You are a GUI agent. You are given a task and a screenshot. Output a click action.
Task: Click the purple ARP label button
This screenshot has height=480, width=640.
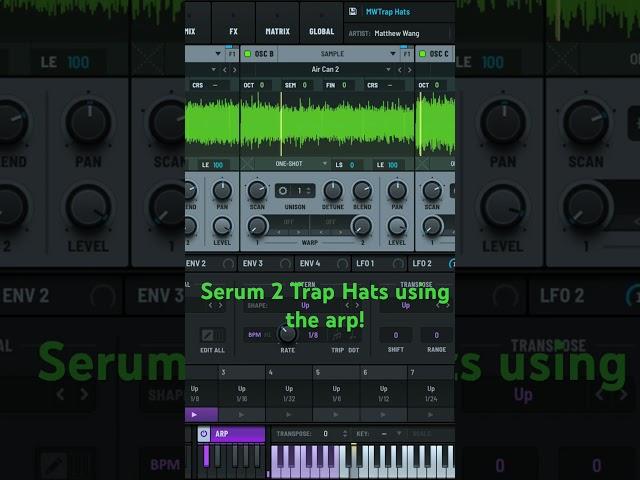(238, 434)
